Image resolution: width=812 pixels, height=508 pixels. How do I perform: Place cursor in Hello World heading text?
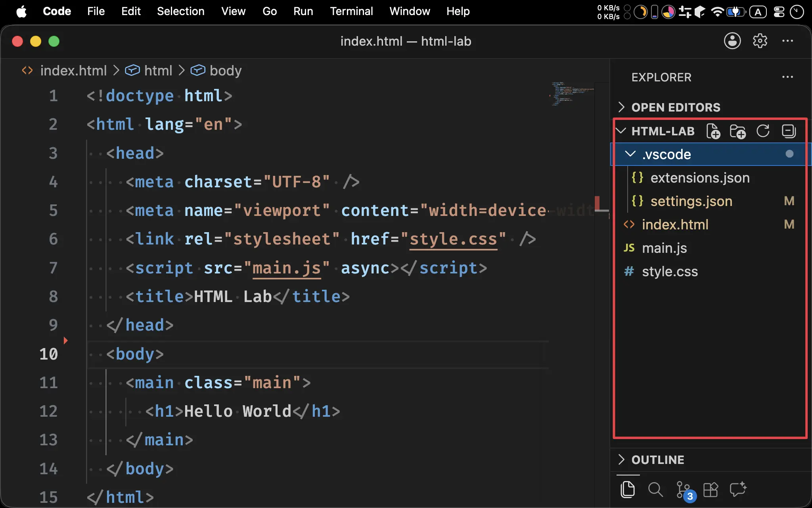pyautogui.click(x=237, y=411)
